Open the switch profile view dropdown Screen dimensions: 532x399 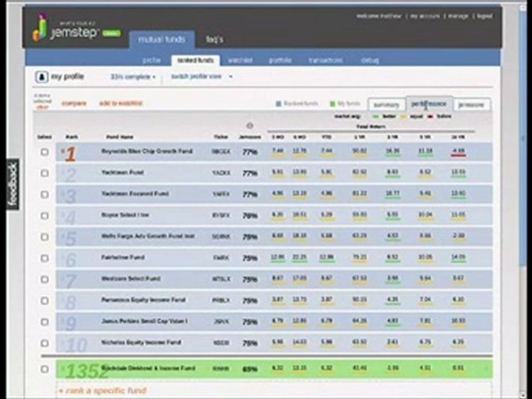click(x=202, y=76)
